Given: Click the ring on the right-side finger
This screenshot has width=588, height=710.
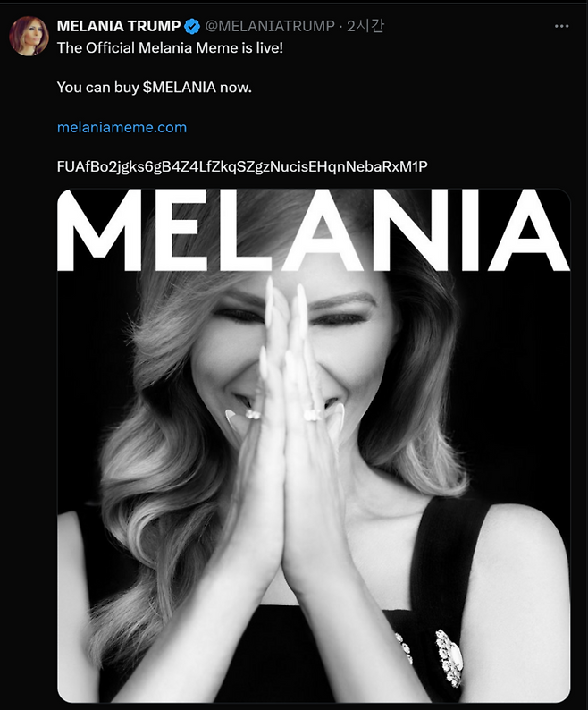Looking at the screenshot, I should (314, 414).
